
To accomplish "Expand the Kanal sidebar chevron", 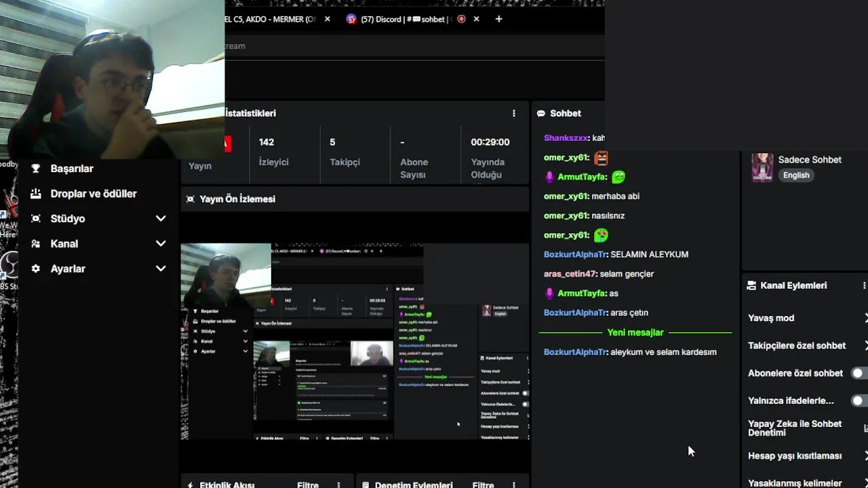I will coord(161,243).
